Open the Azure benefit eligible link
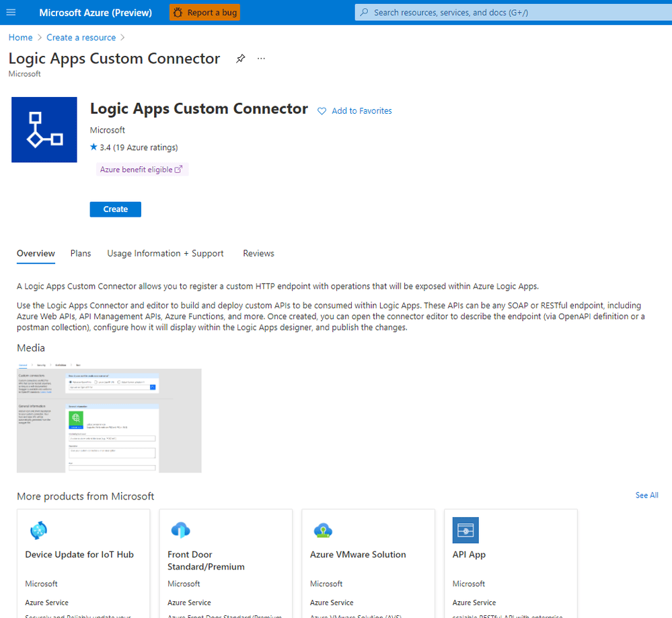This screenshot has height=618, width=672. [141, 169]
